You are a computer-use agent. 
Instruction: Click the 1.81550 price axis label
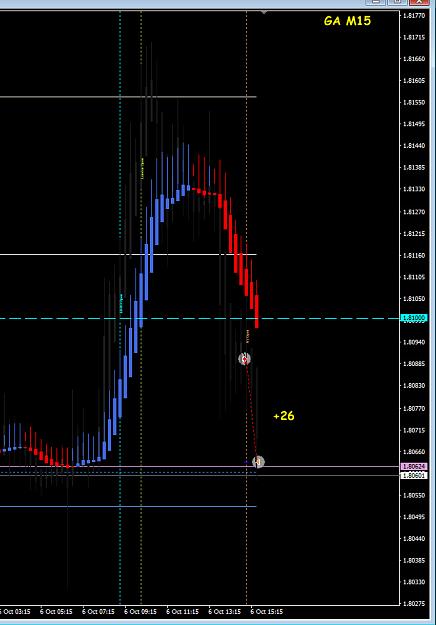[x=414, y=102]
